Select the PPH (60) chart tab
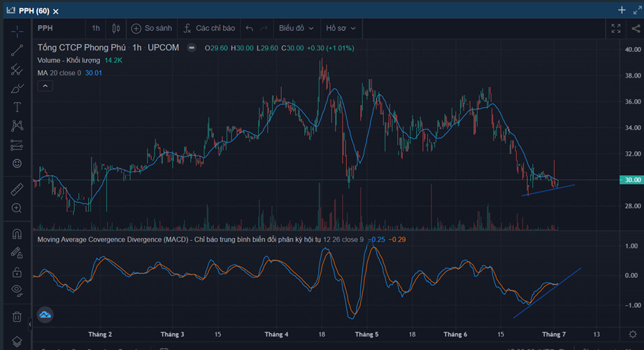Viewport: 644px width, 350px height. pyautogui.click(x=34, y=11)
